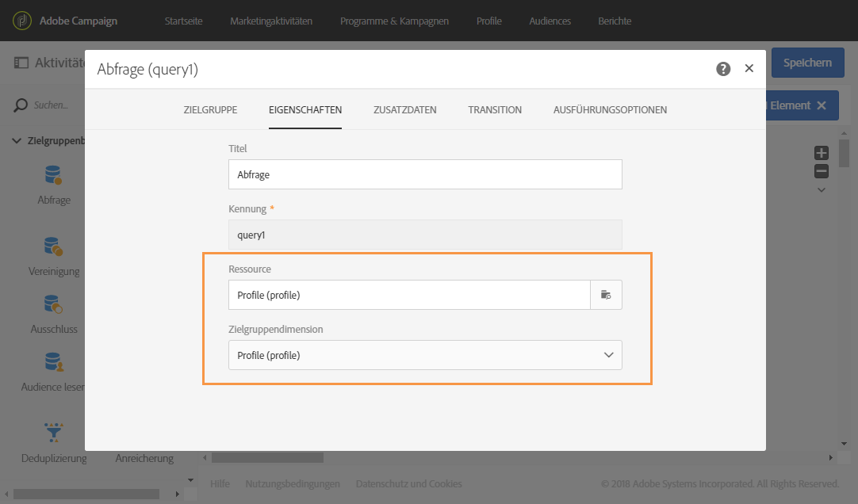Click the help question mark icon
Screen dimensions: 858x504
pos(723,69)
